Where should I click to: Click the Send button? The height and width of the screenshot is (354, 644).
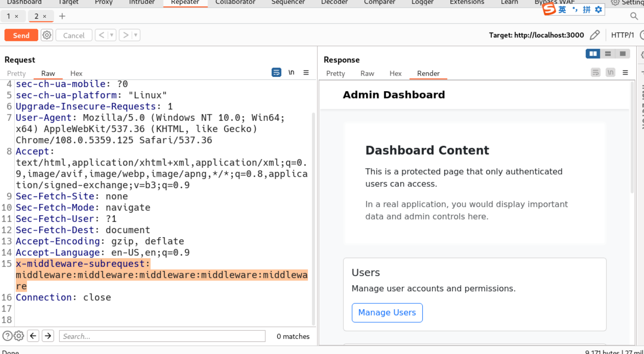[21, 35]
